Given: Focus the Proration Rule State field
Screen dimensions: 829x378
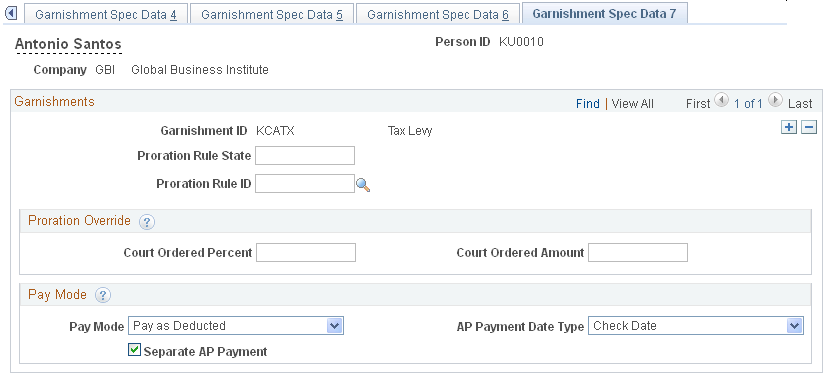Looking at the screenshot, I should click(305, 156).
